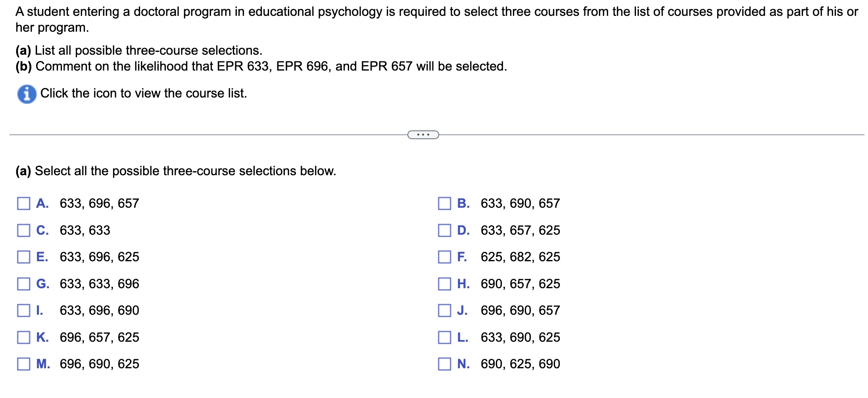Tick option D: 633, 657, 625
This screenshot has height=398, width=868.
[444, 230]
